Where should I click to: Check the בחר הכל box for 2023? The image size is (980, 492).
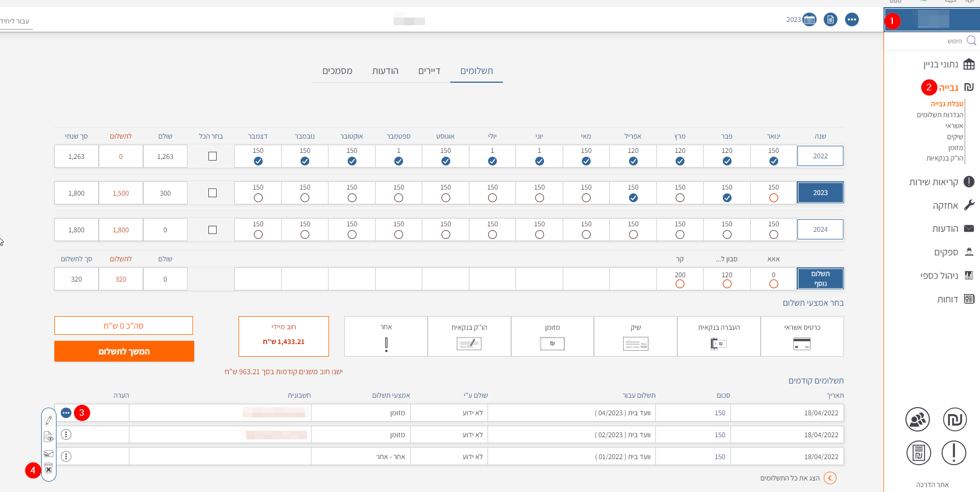click(212, 193)
